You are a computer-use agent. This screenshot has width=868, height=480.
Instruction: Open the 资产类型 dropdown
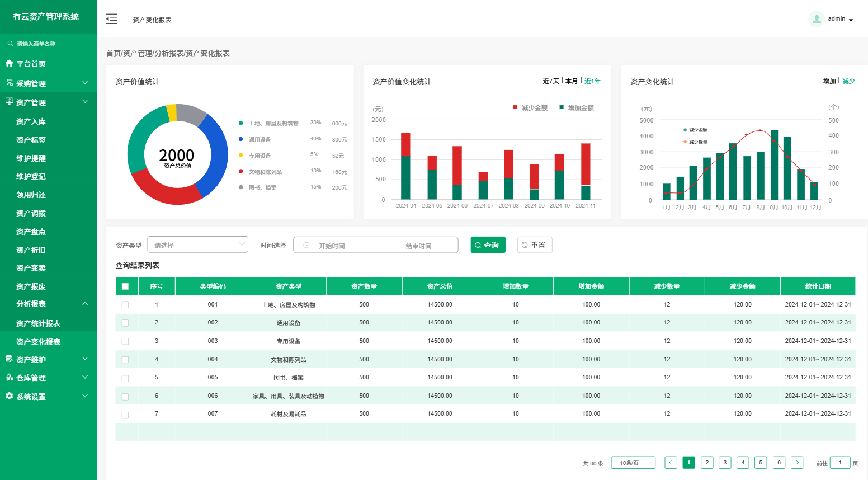tap(197, 245)
